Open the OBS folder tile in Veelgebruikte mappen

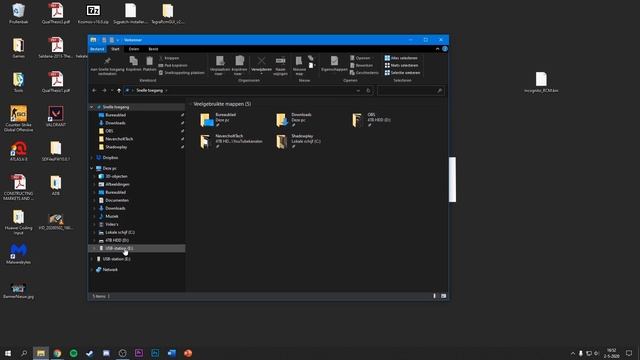coord(371,120)
